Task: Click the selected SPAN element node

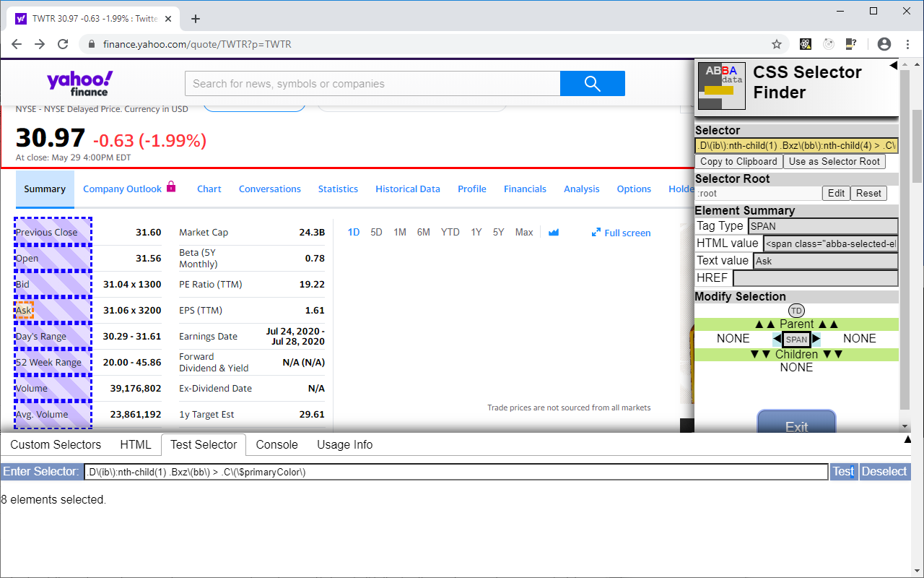Action: point(797,339)
